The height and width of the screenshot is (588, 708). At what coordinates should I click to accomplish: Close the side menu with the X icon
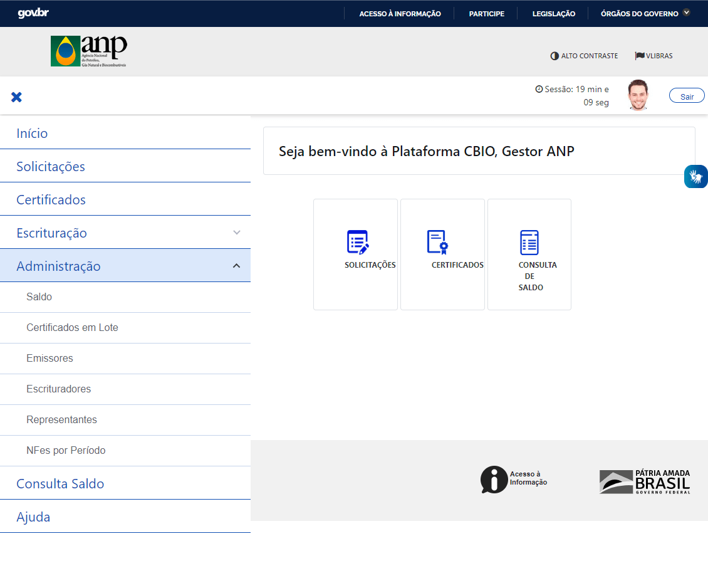(x=16, y=97)
